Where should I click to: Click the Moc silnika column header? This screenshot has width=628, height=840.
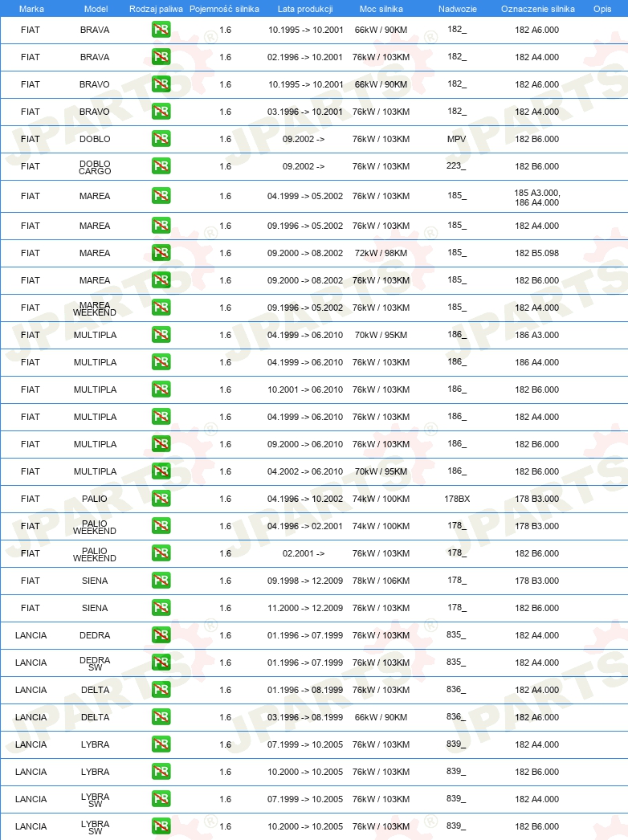click(381, 9)
